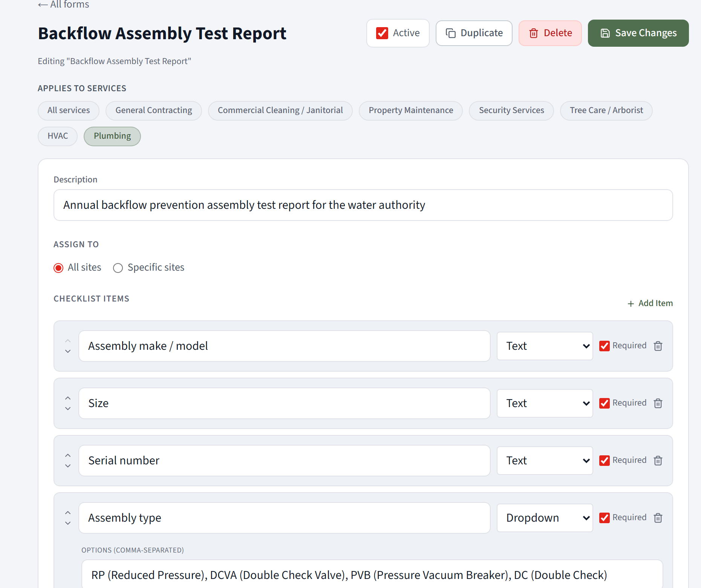Toggle Required for Size item
Viewport: 701px width, 588px height.
(605, 403)
